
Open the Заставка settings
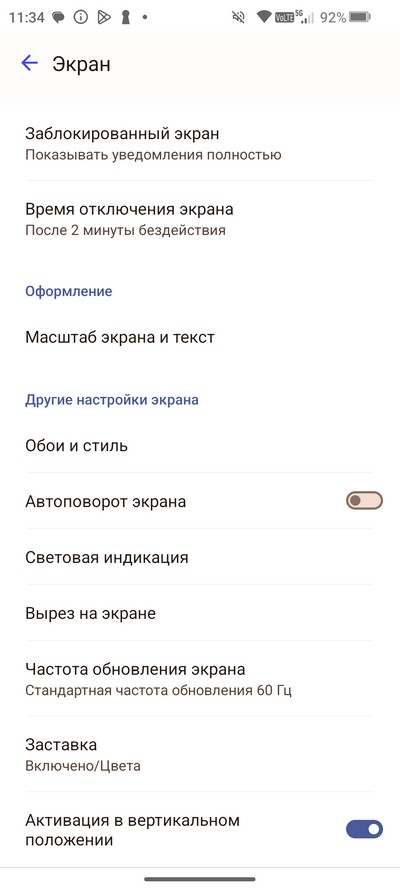200,754
